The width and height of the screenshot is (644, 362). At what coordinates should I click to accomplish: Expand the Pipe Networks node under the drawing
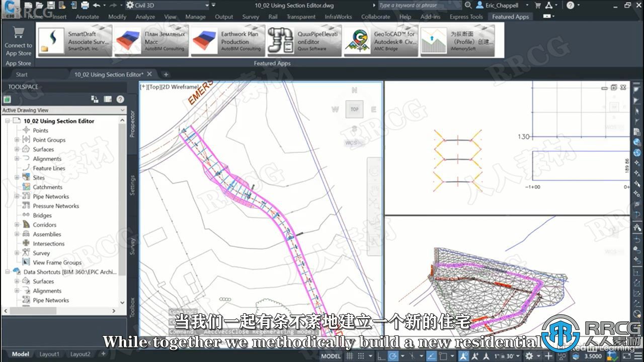[x=17, y=197]
